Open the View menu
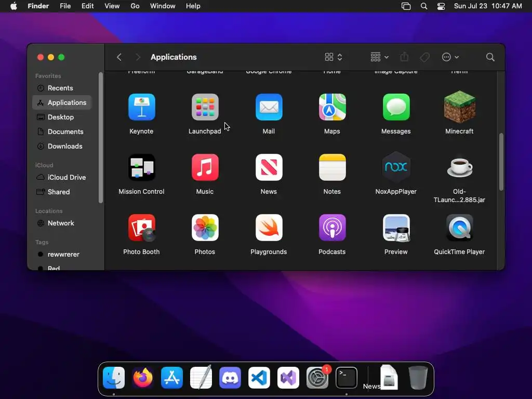This screenshot has width=532, height=399. 112,6
